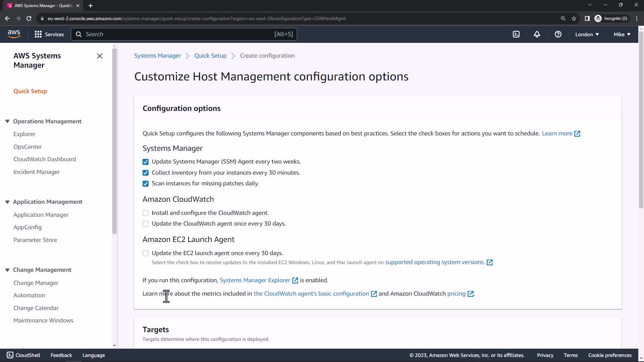Bookmark this page with star icon
Image resolution: width=644 pixels, height=362 pixels.
(574, 18)
